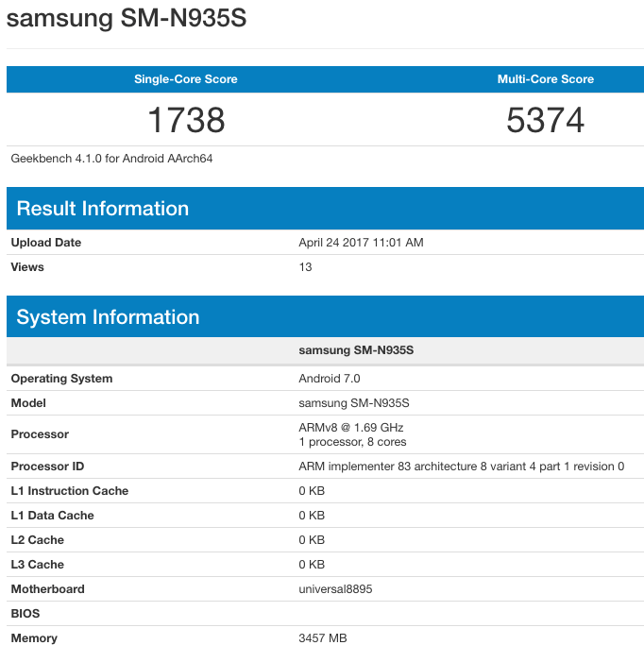Select the Model value 'samsung SM-N935S'

coord(354,402)
